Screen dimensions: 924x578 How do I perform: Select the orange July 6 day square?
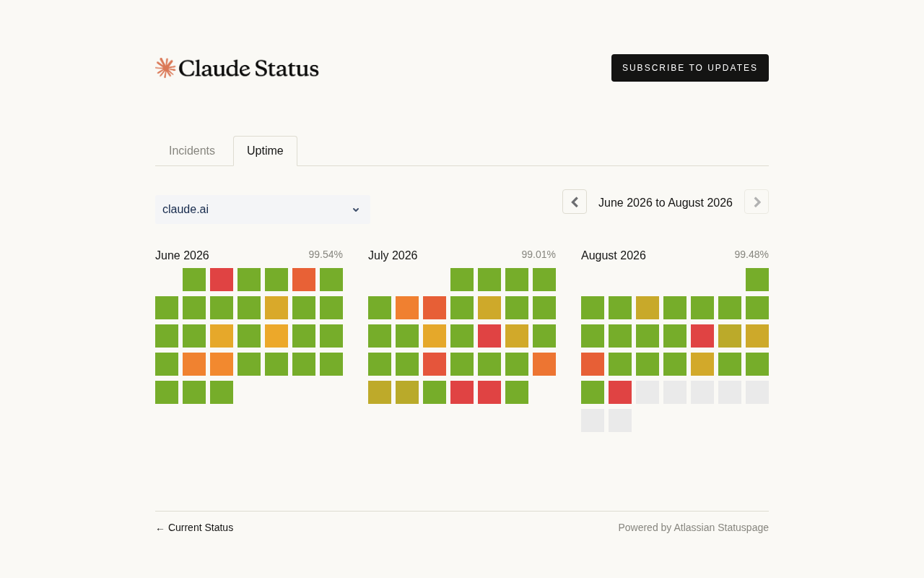click(407, 308)
